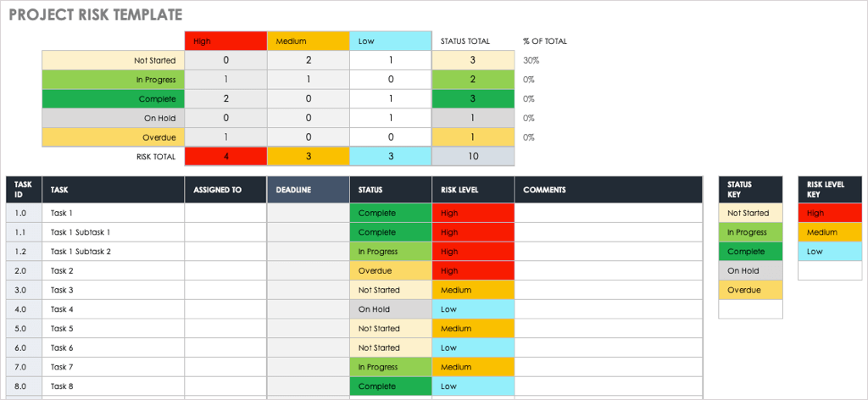Select the Deadline cell for Task 3
This screenshot has width=868, height=400.
point(308,290)
